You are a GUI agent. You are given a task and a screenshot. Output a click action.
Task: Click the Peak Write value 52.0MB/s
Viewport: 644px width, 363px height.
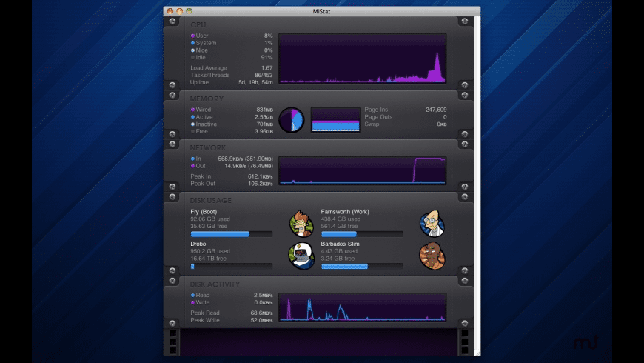[261, 320]
